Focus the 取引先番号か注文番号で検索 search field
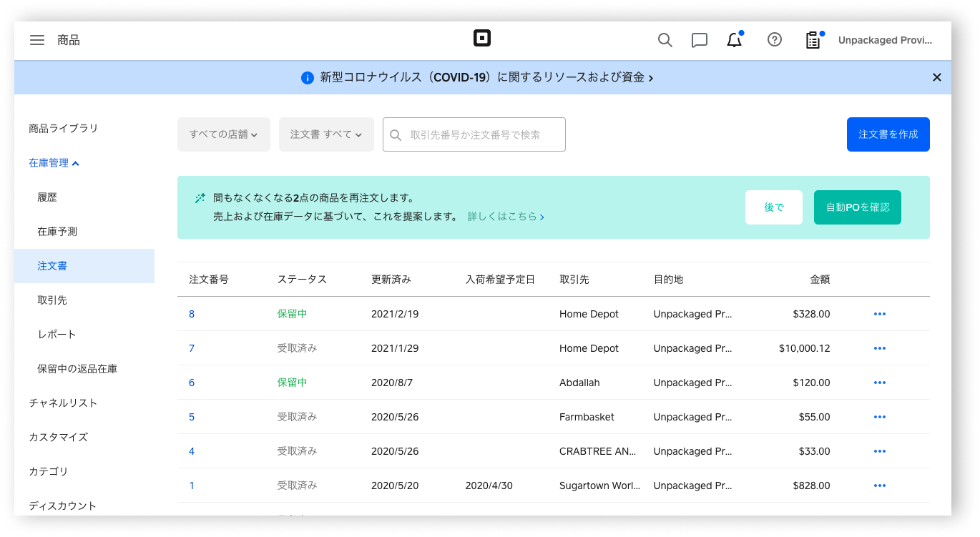This screenshot has width=980, height=537. [474, 134]
